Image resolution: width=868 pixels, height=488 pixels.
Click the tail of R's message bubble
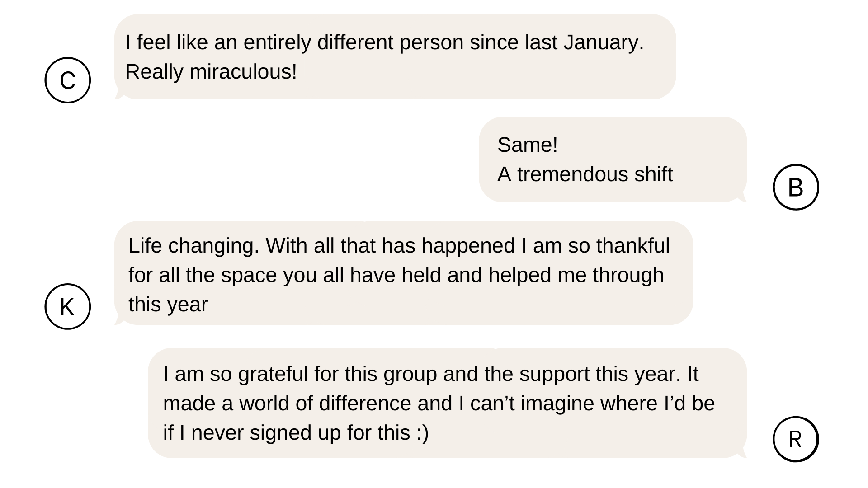[741, 453]
